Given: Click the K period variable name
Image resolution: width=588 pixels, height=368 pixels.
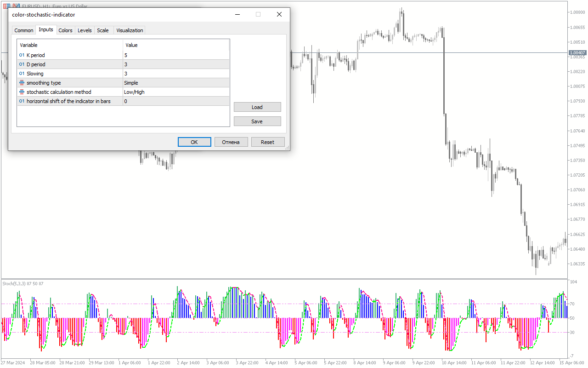Looking at the screenshot, I should pos(36,55).
